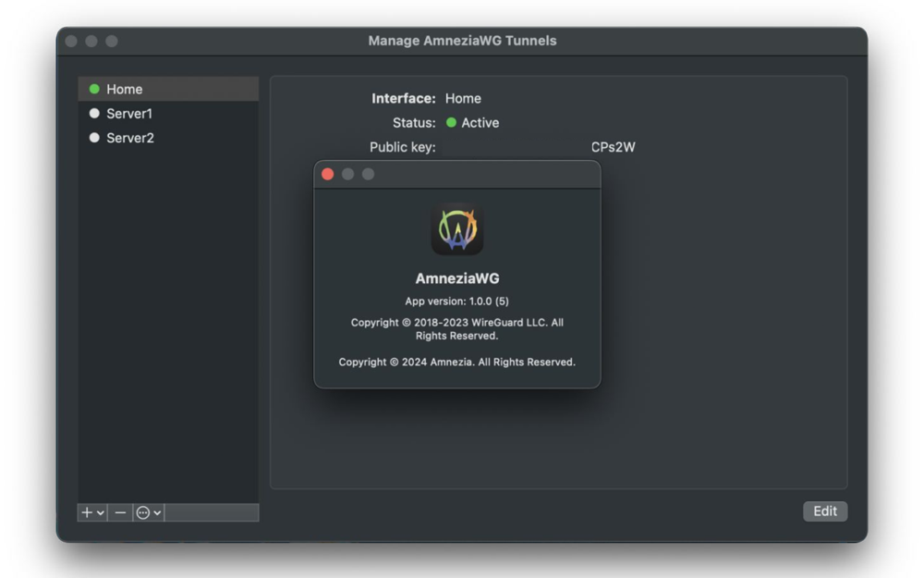Click the 2024 Amnezia copyright text

456,363
